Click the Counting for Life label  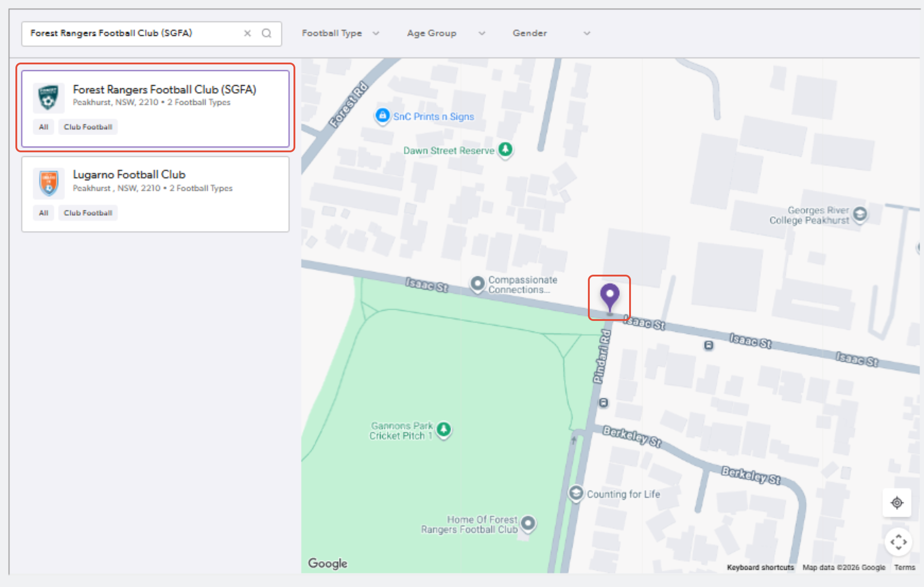[623, 494]
